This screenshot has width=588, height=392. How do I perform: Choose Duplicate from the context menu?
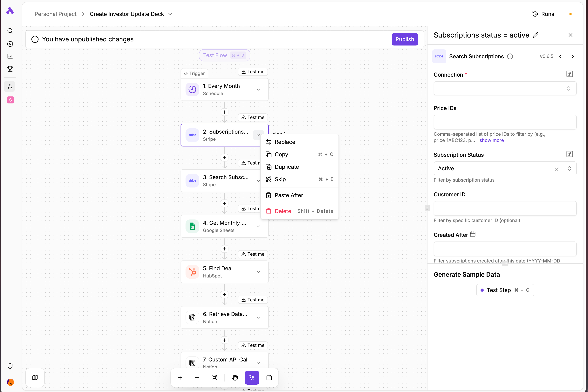[286, 167]
